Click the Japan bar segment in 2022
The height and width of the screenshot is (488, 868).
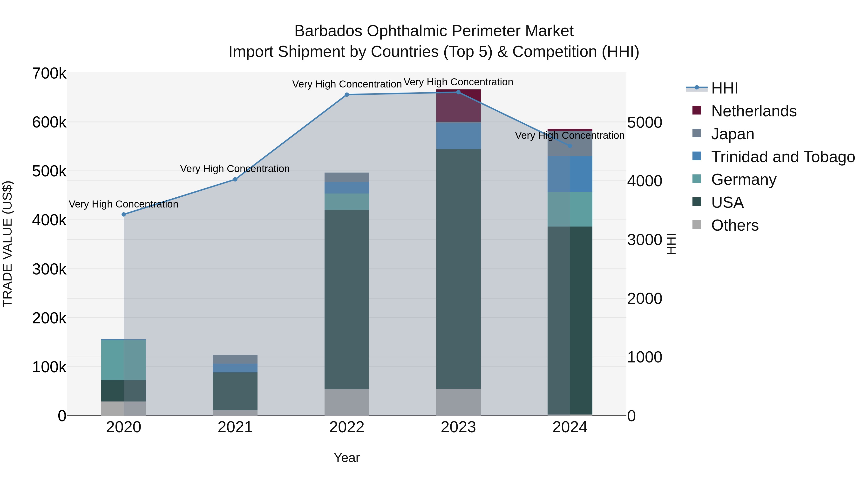347,177
